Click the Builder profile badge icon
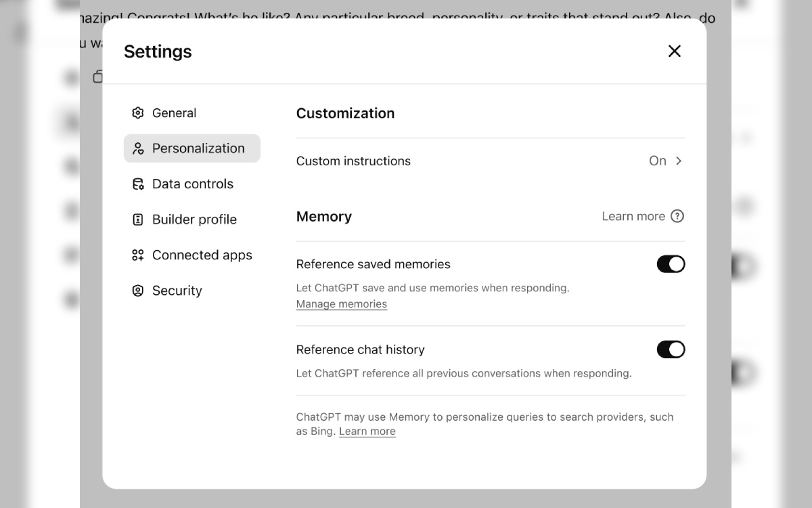This screenshot has width=812, height=508. pyautogui.click(x=138, y=219)
